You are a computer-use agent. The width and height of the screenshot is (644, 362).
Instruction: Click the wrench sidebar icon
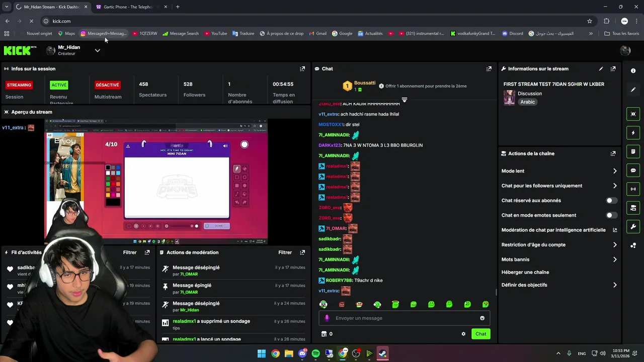pos(633,226)
